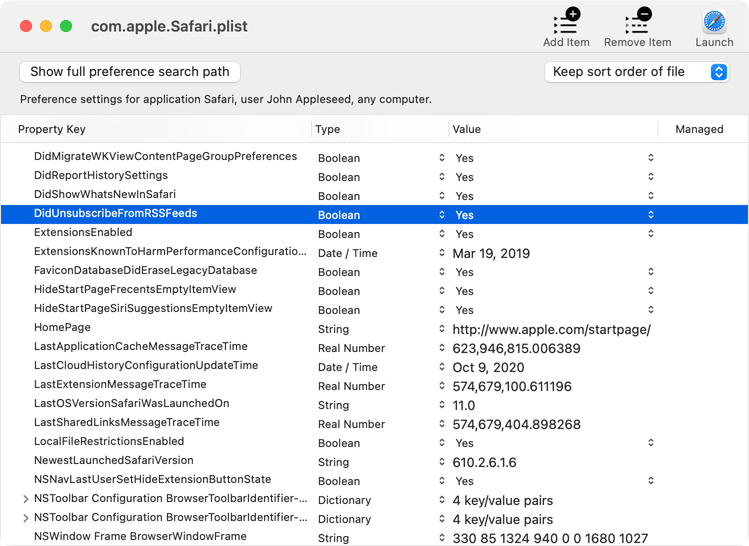Screen dimensions: 749x546
Task: Click the com.apple.Safari.plist window title
Action: point(169,26)
